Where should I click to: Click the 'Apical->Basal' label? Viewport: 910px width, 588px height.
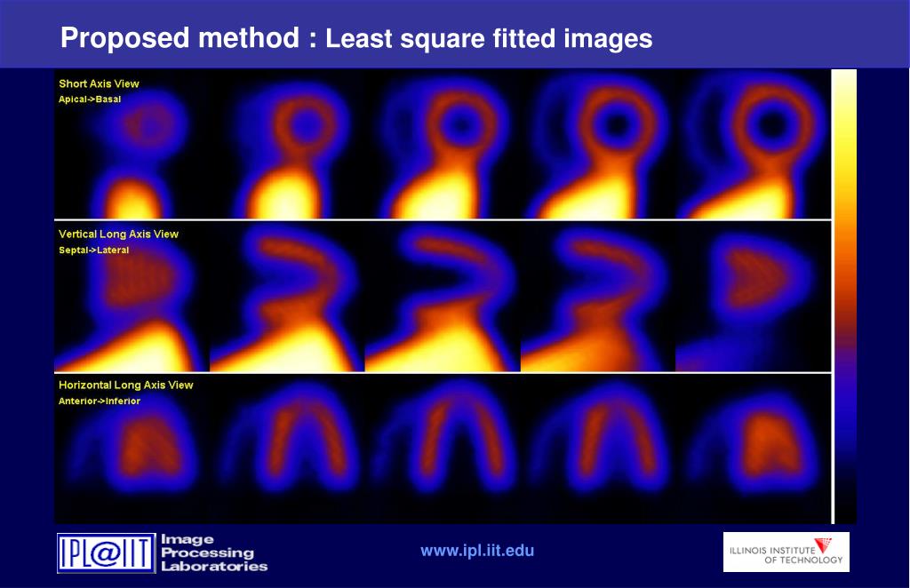pos(90,99)
